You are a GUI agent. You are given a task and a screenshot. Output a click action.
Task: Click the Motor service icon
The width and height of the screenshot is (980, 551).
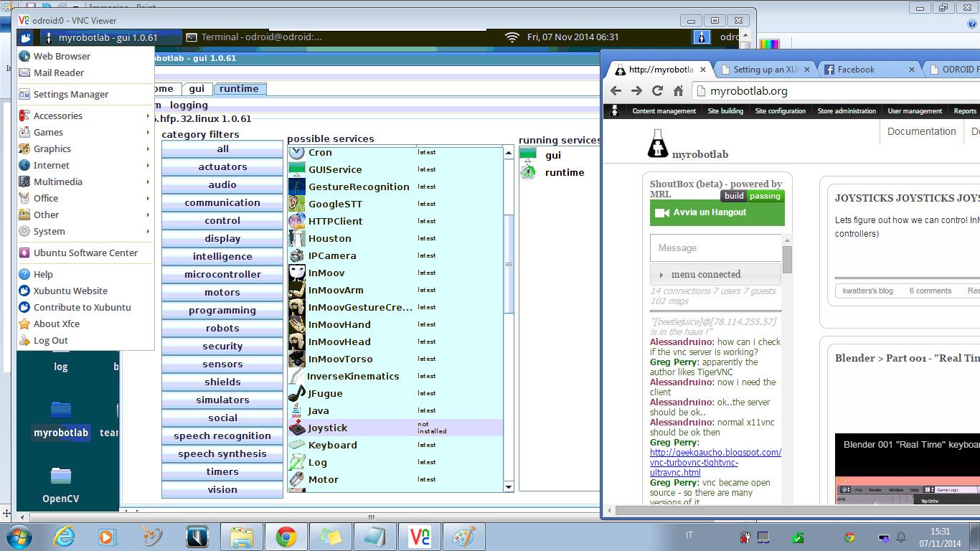tap(297, 479)
